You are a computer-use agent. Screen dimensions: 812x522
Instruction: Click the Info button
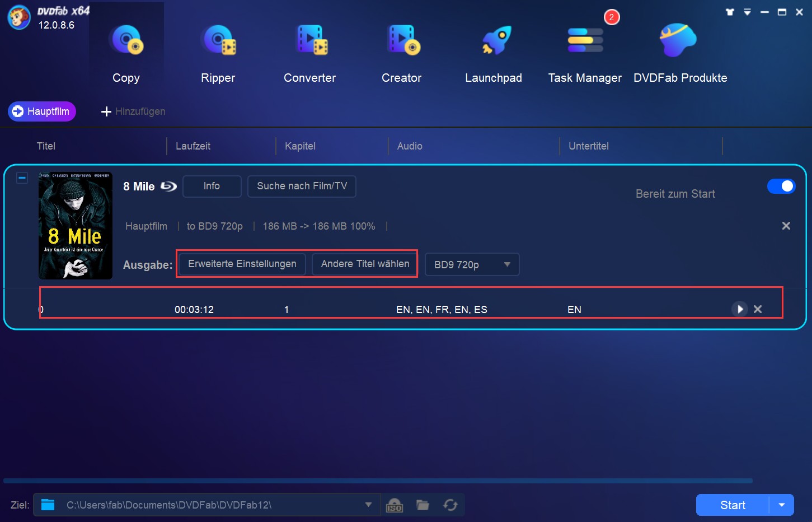click(212, 186)
